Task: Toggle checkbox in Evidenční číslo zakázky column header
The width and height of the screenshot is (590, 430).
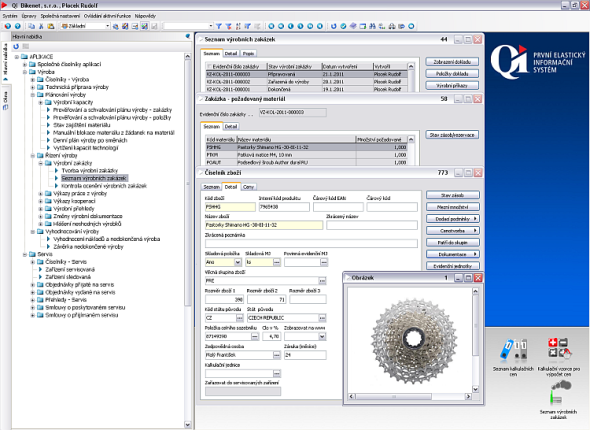Action: (x=210, y=67)
